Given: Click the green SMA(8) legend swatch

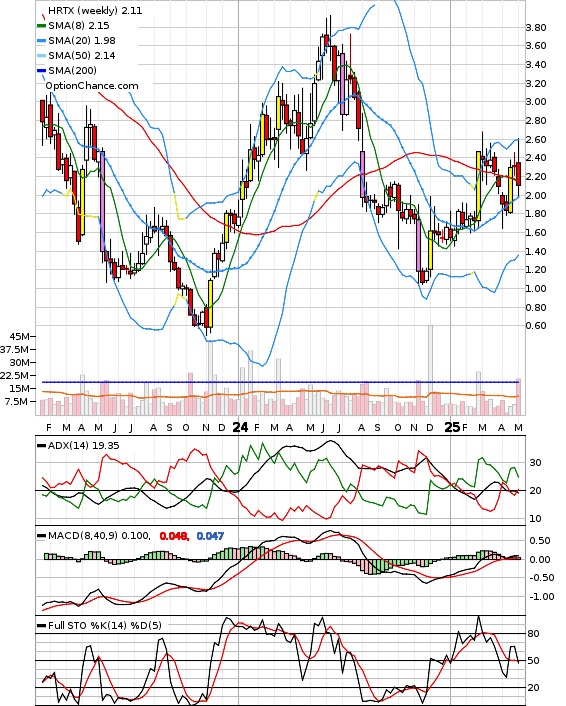Looking at the screenshot, I should (x=41, y=26).
